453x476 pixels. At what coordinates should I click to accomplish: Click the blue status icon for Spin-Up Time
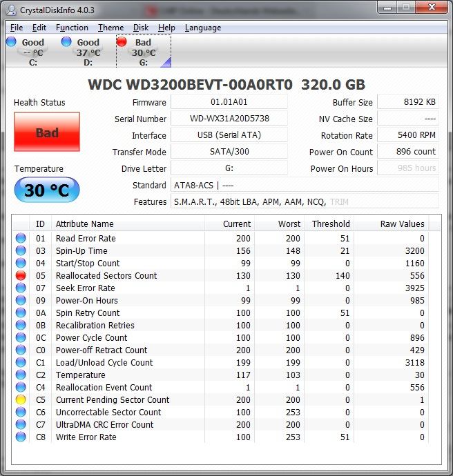point(21,250)
